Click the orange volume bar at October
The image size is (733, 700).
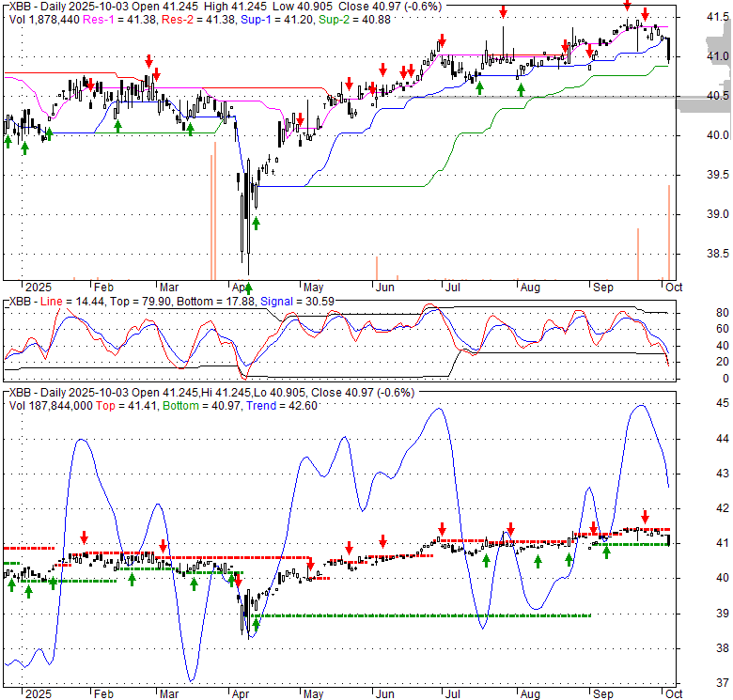point(669,231)
